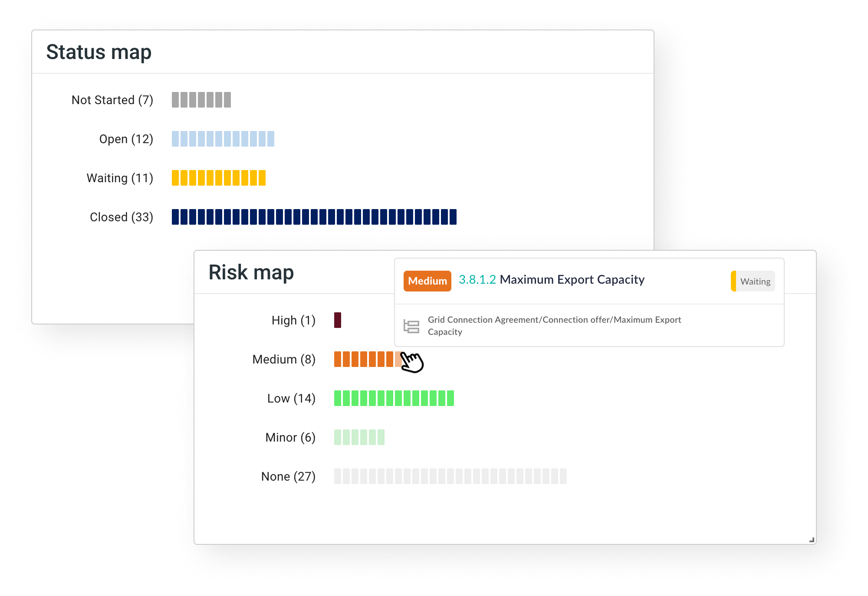868x596 pixels.
Task: Click the highlighted last Medium risk block
Action: [x=398, y=359]
